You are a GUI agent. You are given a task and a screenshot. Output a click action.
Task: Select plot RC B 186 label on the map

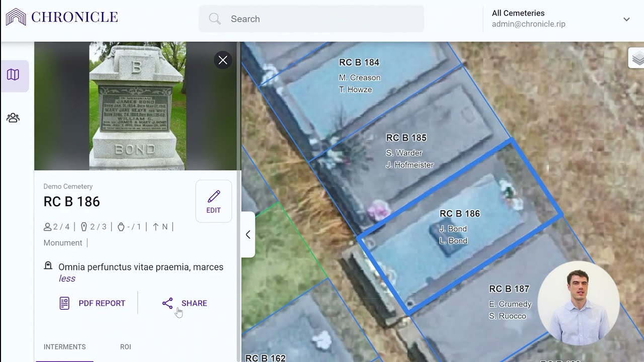pyautogui.click(x=460, y=214)
